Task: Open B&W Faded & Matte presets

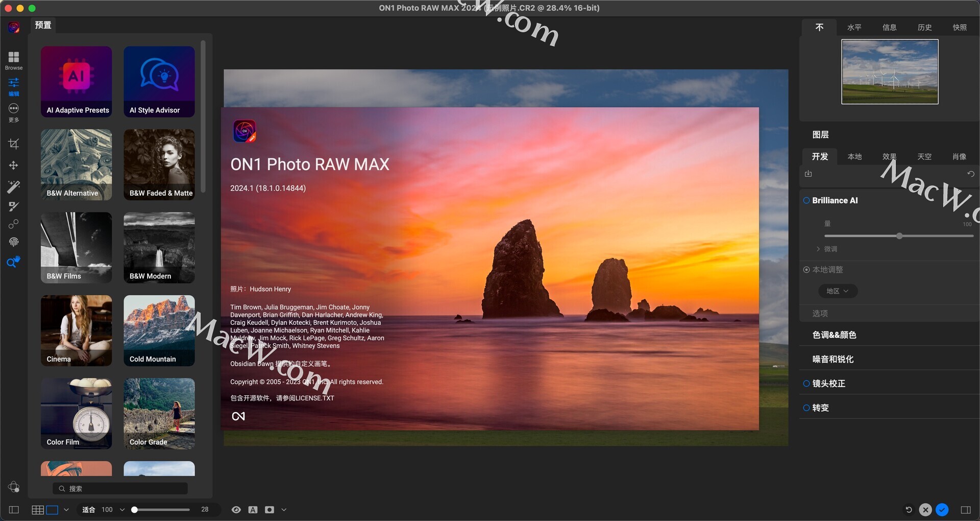Action: 159,164
